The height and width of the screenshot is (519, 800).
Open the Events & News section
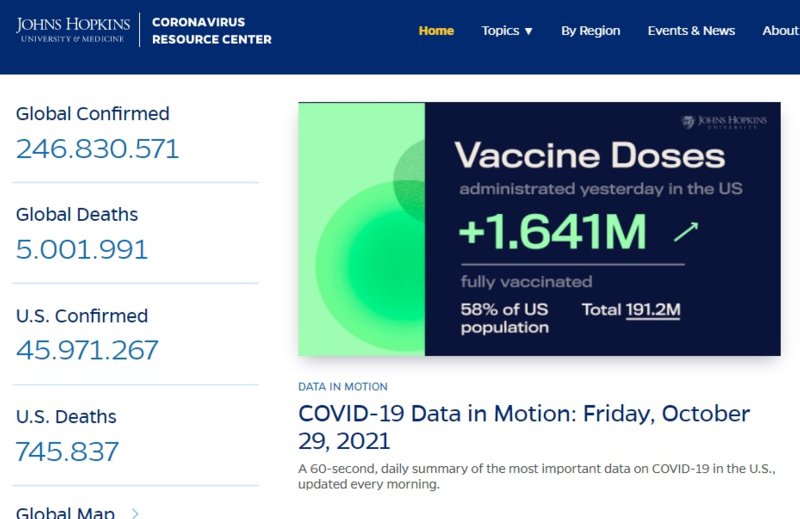click(691, 31)
